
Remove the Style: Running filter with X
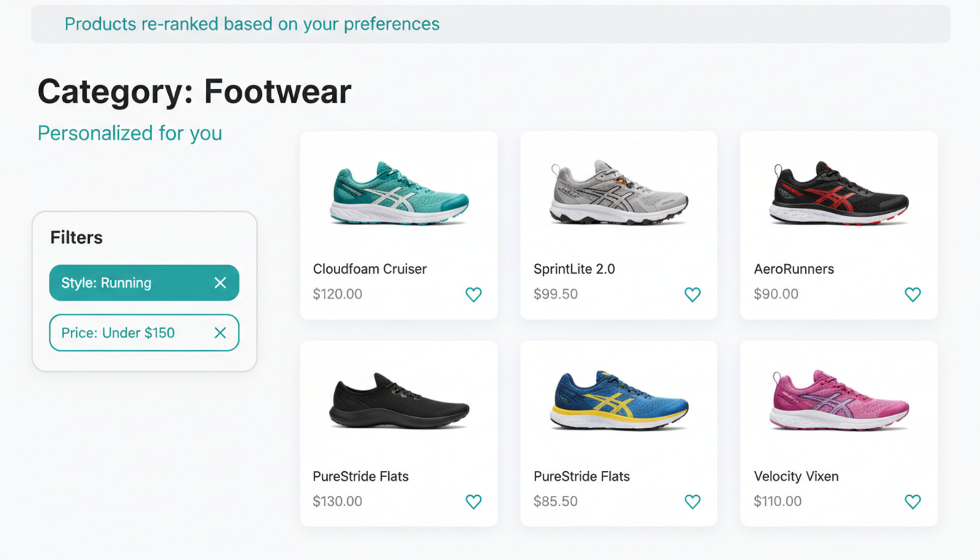coord(220,283)
